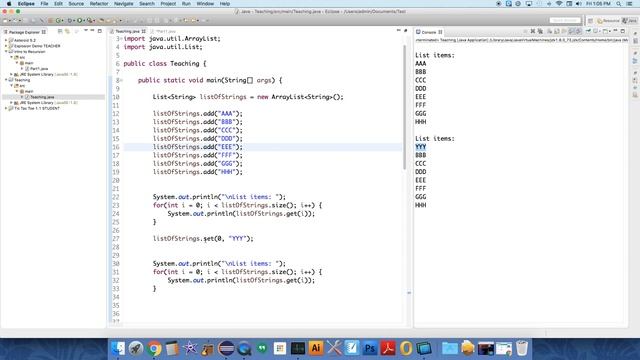
Task: Click the Spotlight search icon
Action: coord(619,4)
